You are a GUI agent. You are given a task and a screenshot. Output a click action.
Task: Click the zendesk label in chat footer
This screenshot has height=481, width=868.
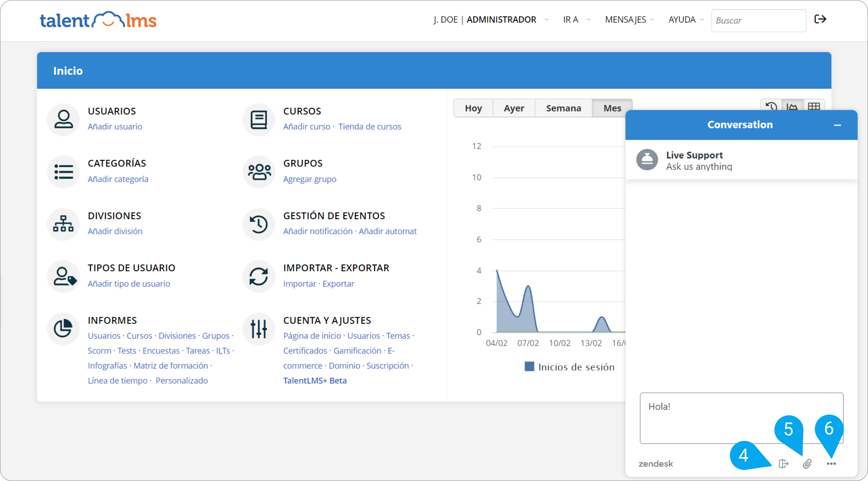pos(656,464)
